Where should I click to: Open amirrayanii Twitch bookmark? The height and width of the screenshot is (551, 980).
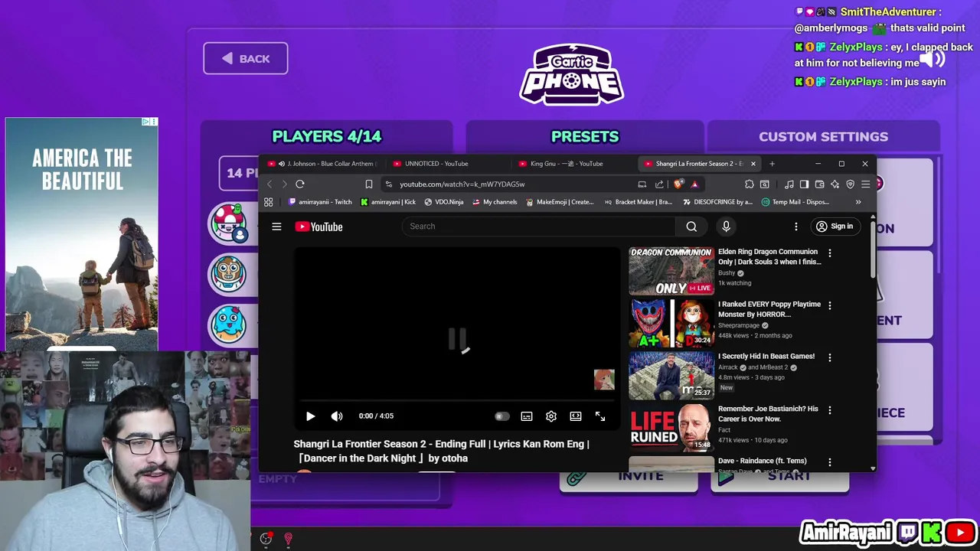click(x=320, y=202)
